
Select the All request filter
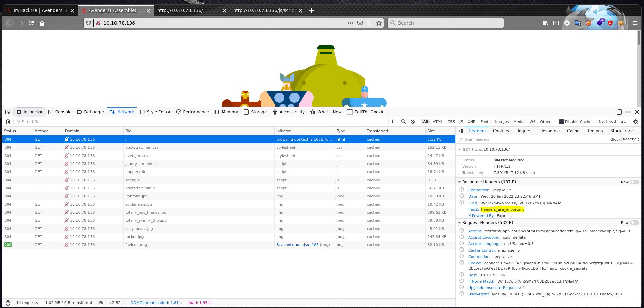(x=425, y=122)
